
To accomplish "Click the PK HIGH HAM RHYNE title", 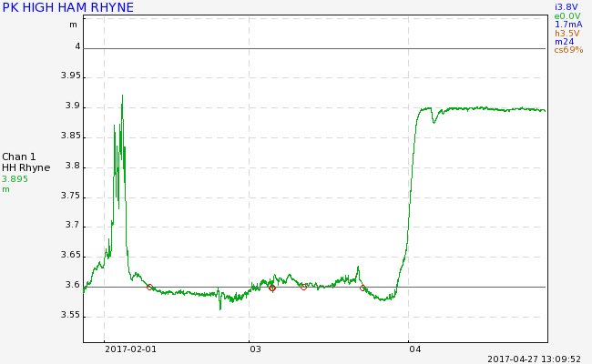I will (68, 7).
